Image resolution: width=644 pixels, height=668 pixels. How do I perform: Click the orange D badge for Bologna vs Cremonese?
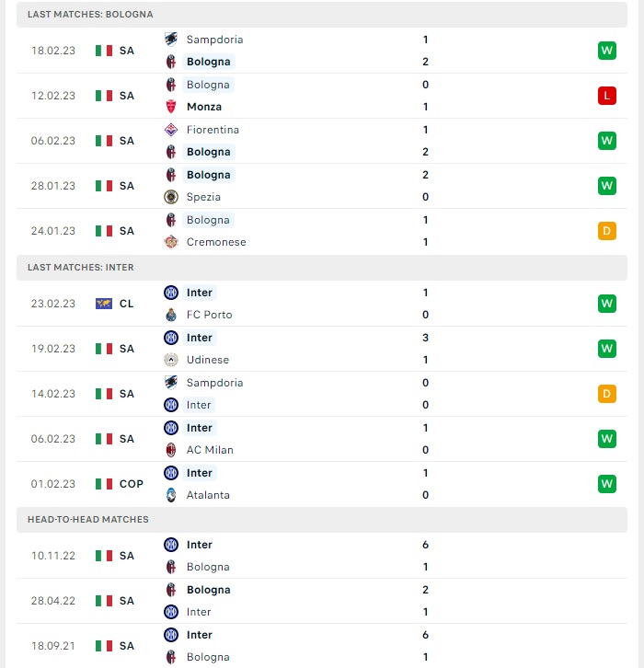[x=607, y=231]
